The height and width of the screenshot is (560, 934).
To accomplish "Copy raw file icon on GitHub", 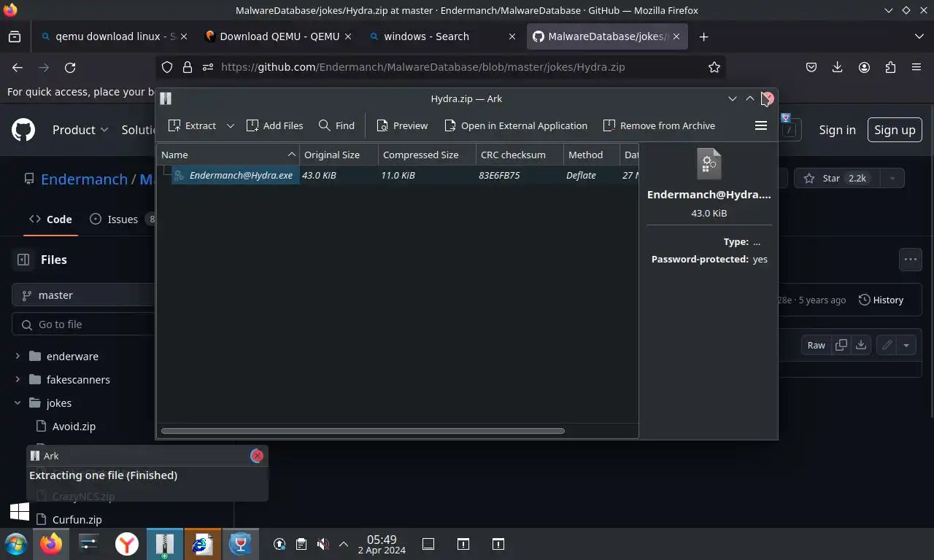I will 841,345.
